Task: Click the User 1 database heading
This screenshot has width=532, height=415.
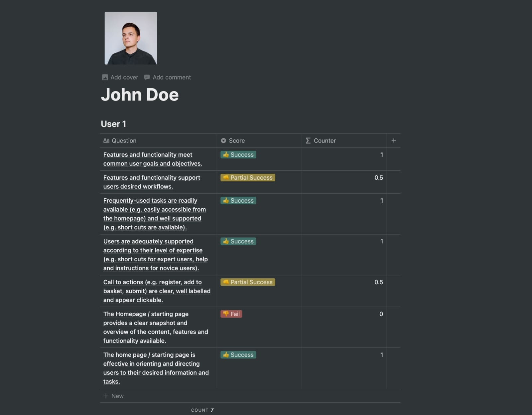Action: [x=113, y=124]
